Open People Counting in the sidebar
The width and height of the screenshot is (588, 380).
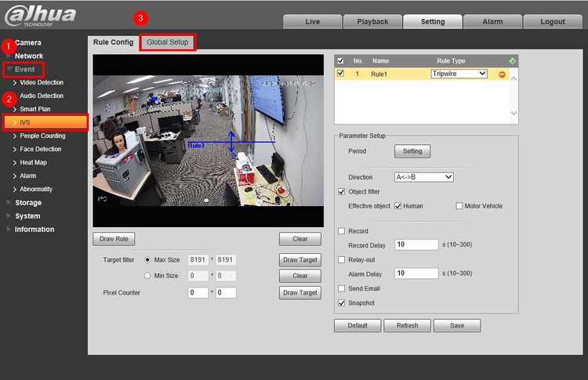pyautogui.click(x=42, y=136)
